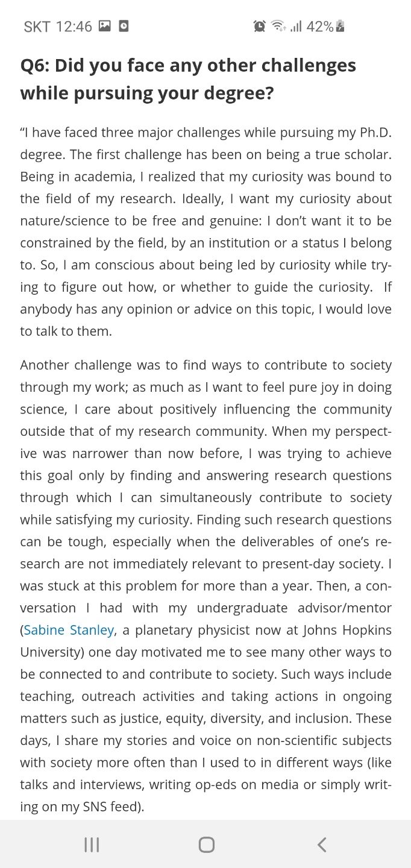Image resolution: width=411 pixels, height=868 pixels.
Task: Tap the Q6 question heading
Action: click(188, 78)
